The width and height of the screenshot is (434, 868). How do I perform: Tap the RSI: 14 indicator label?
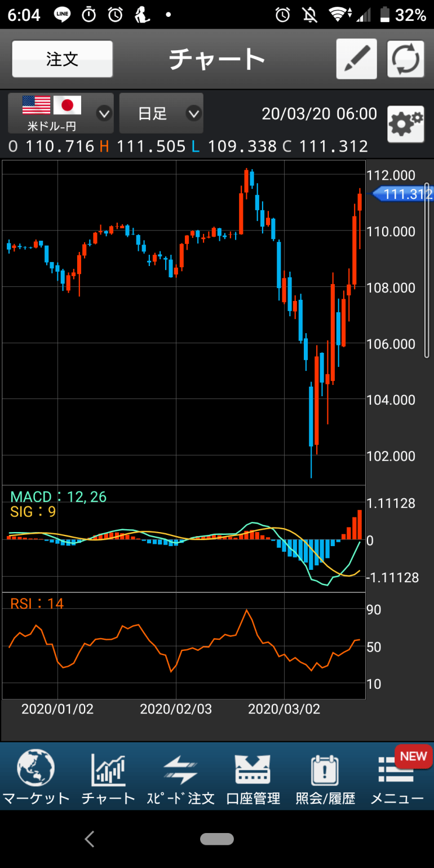click(x=37, y=604)
